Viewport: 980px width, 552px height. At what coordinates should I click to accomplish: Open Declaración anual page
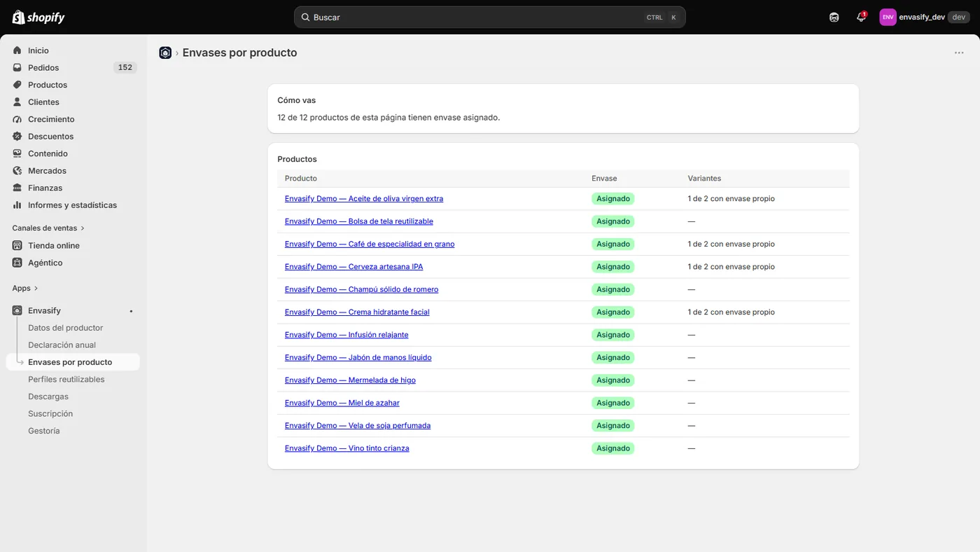(62, 345)
